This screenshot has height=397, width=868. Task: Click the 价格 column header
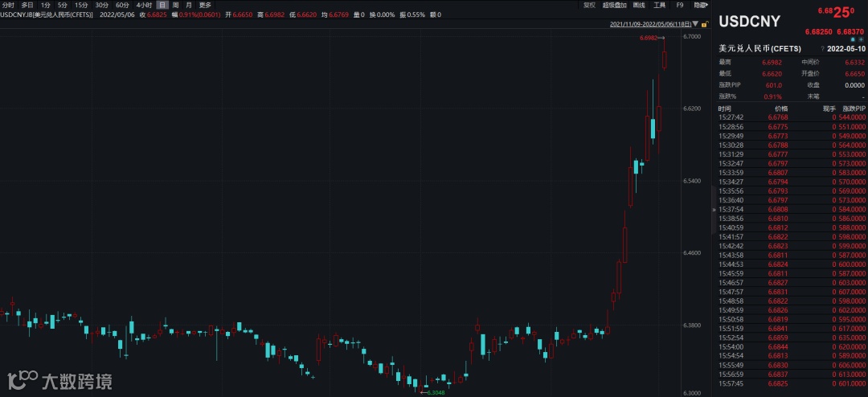pyautogui.click(x=781, y=108)
